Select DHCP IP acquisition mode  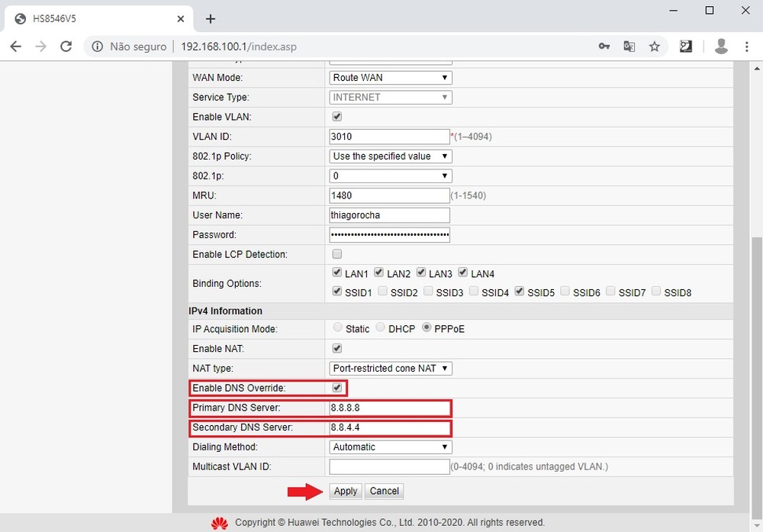point(380,327)
